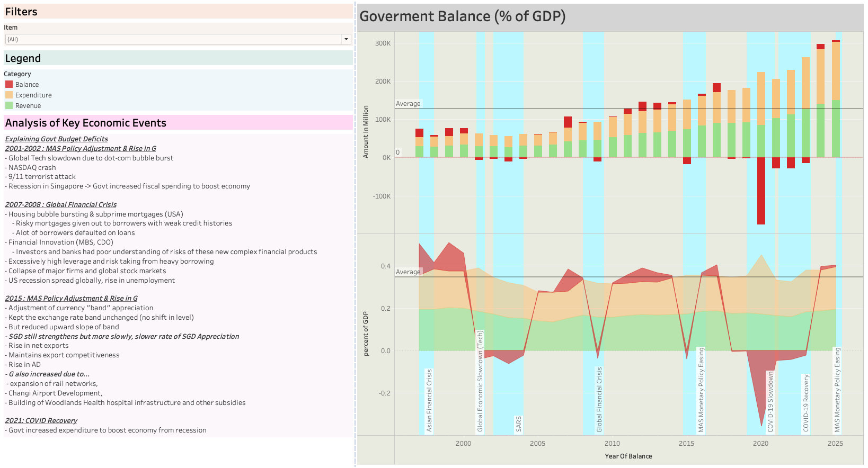Click the red Balance legend swatch

coord(9,84)
